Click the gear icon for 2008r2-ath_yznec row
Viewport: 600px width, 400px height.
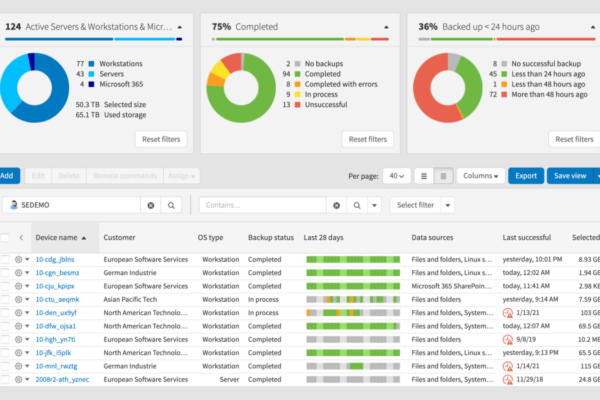18,380
